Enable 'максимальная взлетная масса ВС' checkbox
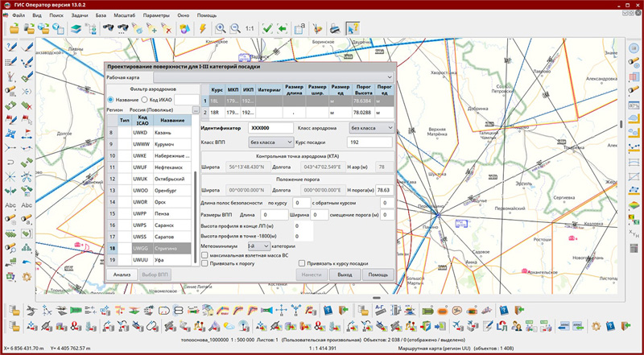The width and height of the screenshot is (644, 355). pyautogui.click(x=204, y=255)
